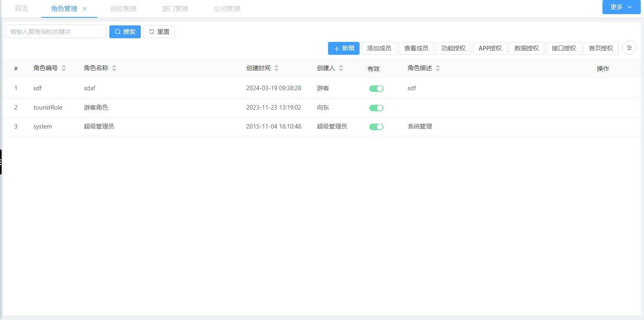
Task: Click the 接口授权 button
Action: pos(564,48)
